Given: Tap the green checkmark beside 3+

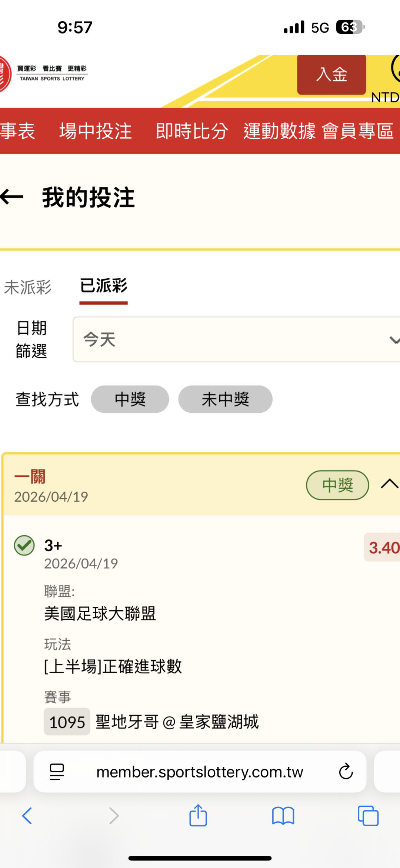Looking at the screenshot, I should (24, 545).
